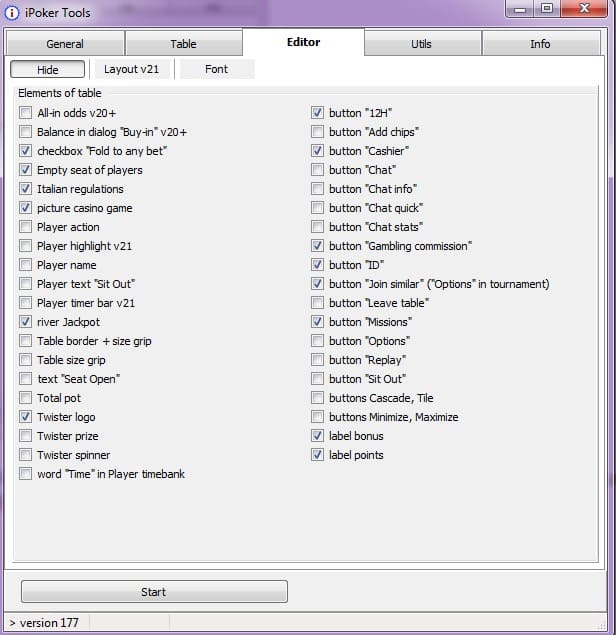
Task: Uncheck river Jackpot
Action: (26, 322)
